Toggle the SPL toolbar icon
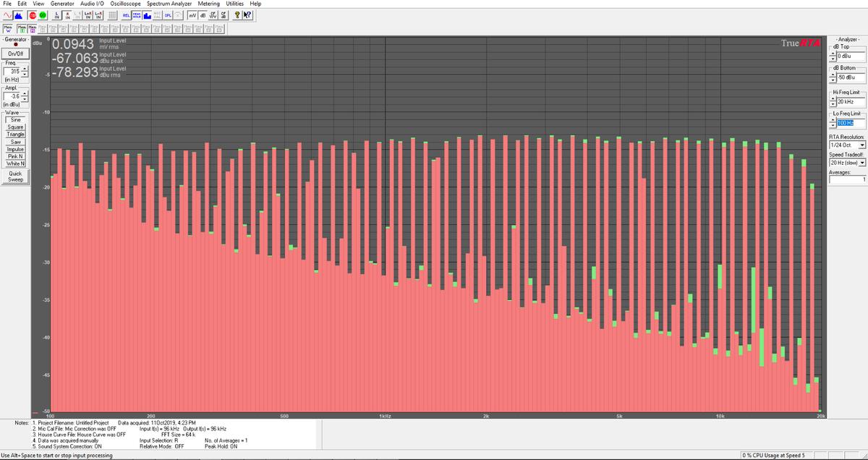Screen dimensions: 868x460 [x=168, y=15]
